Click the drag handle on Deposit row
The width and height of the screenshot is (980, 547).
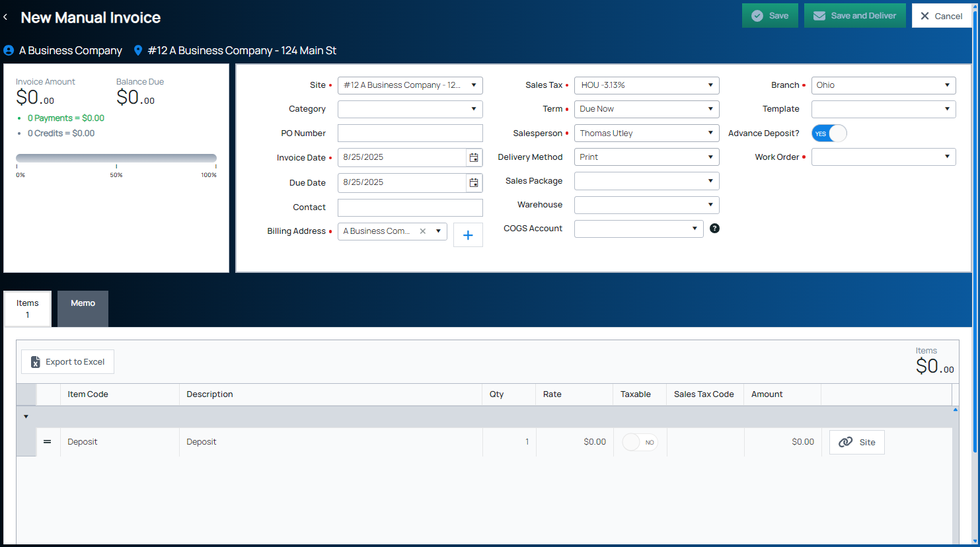48,442
